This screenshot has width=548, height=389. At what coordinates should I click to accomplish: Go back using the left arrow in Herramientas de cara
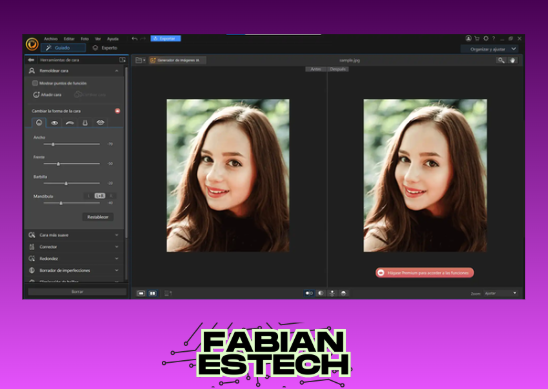point(31,60)
